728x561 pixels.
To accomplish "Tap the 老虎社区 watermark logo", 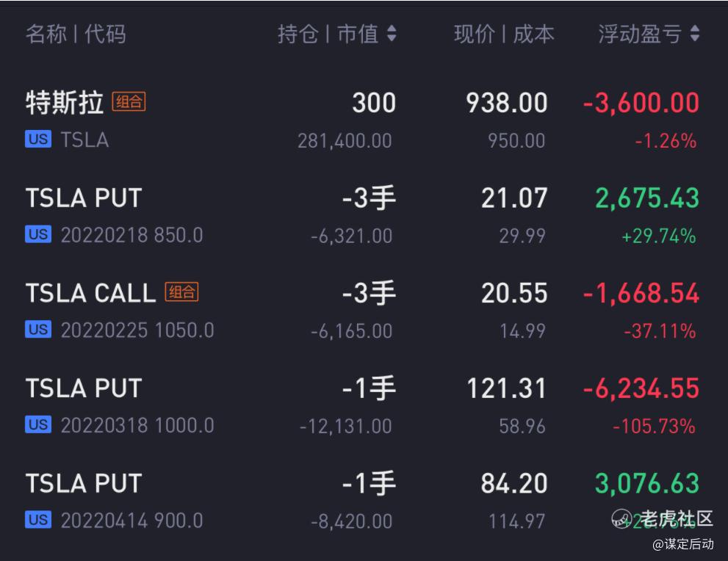I will [x=663, y=518].
